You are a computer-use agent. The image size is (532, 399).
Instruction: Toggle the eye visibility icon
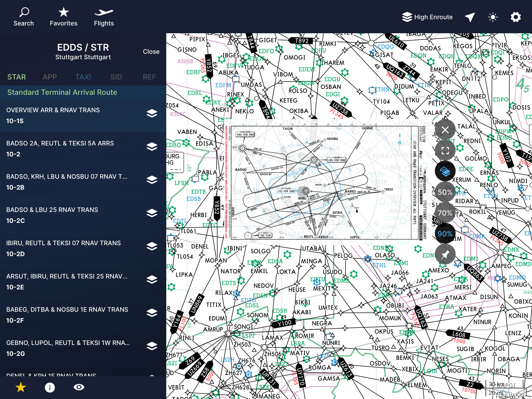pyautogui.click(x=79, y=387)
